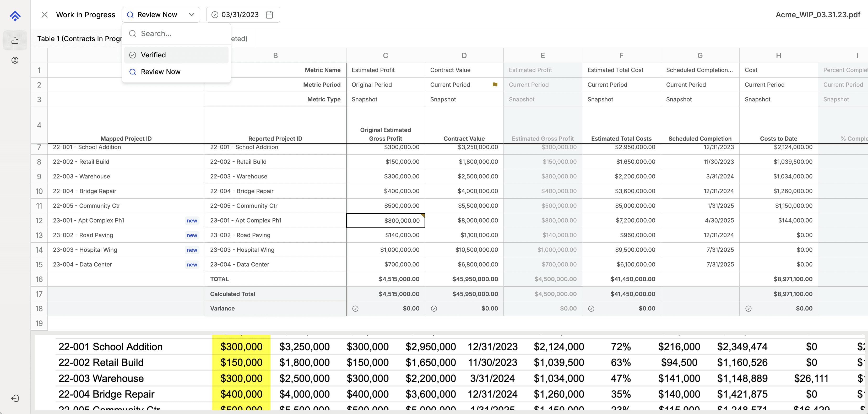Viewport: 868px width, 414px height.
Task: Click variance check icon under Costs to Date
Action: tap(748, 309)
